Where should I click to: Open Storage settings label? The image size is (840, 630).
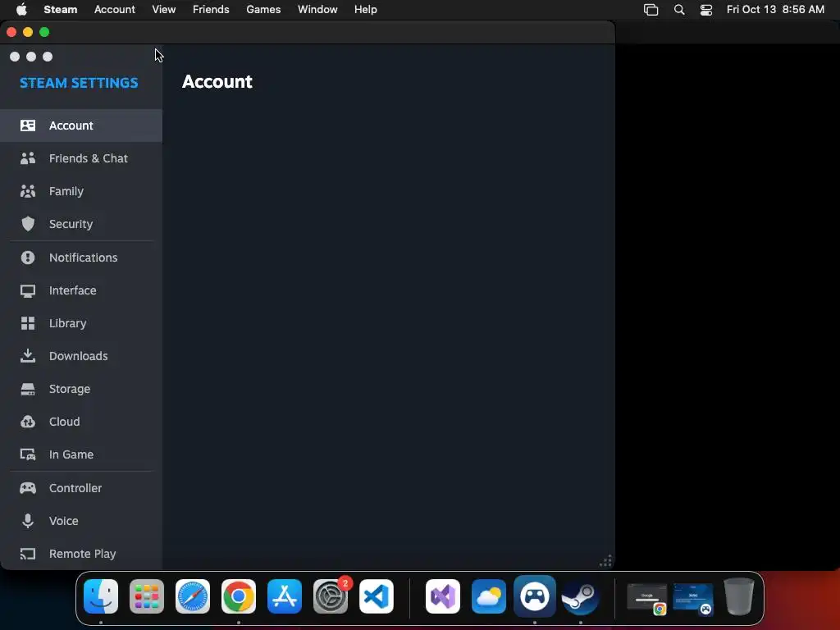click(x=70, y=389)
